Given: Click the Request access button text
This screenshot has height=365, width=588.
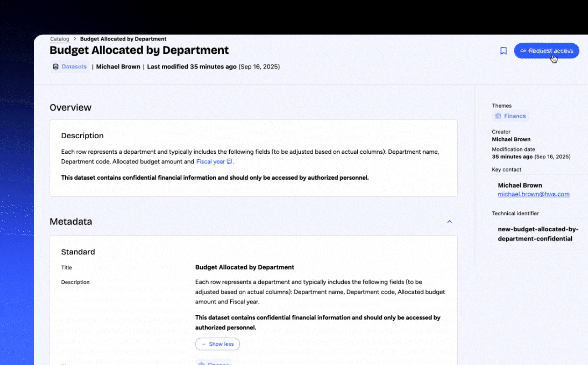Looking at the screenshot, I should click(551, 51).
